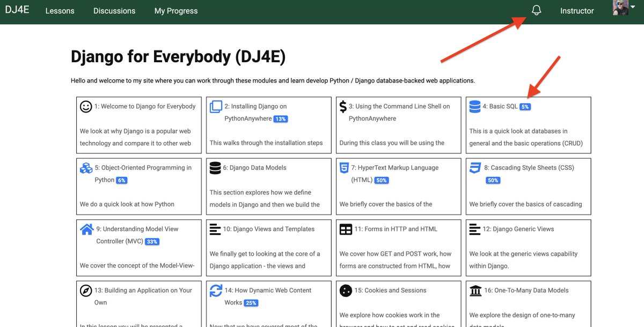Screen dimensions: 644x327
Task: Click the cookie icon for Cookies and Sessions
Action: (x=346, y=291)
